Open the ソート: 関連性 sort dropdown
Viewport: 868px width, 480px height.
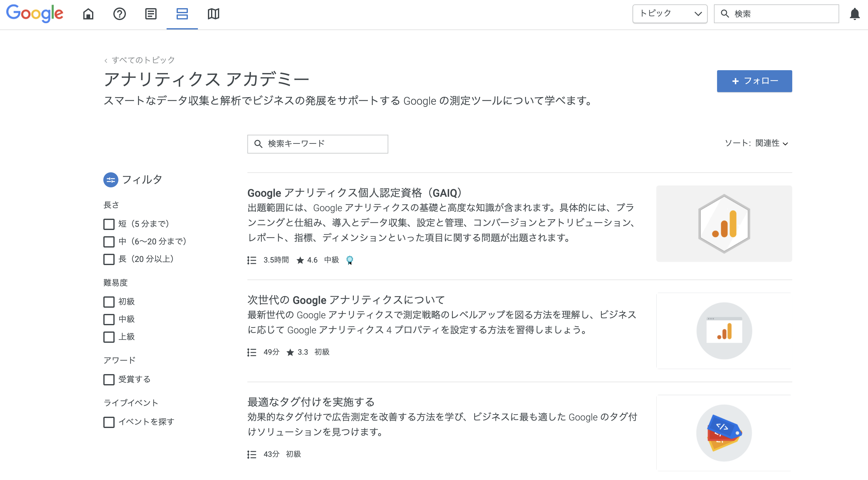756,143
